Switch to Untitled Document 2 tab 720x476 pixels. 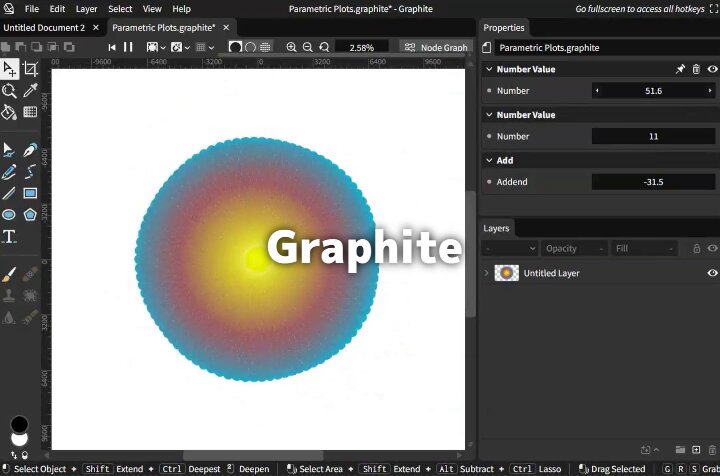[44, 28]
